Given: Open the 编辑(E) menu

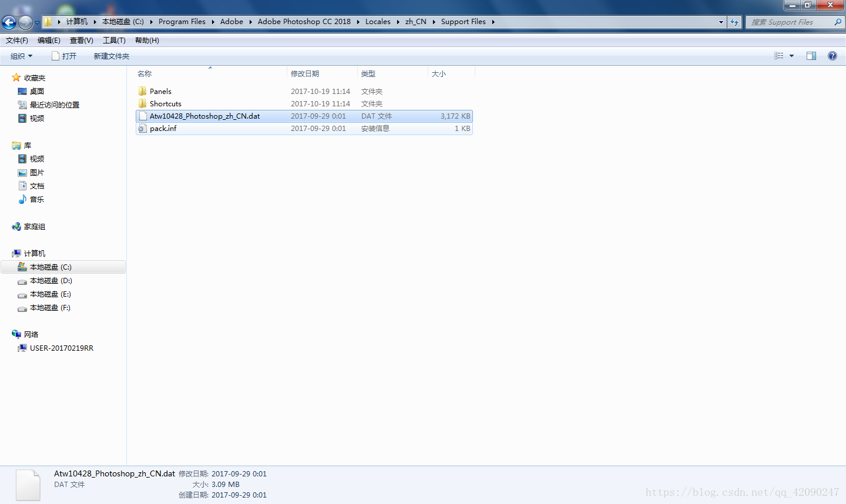Looking at the screenshot, I should [x=49, y=41].
